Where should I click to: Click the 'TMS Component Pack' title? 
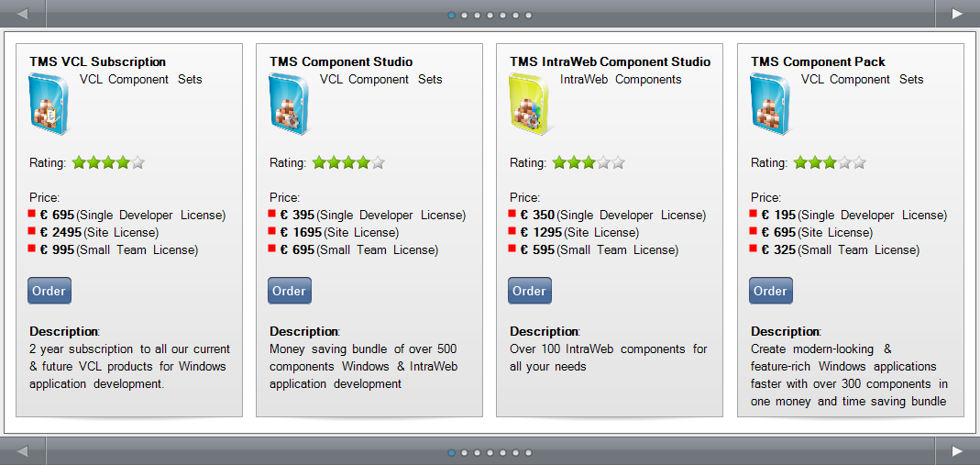coord(818,61)
